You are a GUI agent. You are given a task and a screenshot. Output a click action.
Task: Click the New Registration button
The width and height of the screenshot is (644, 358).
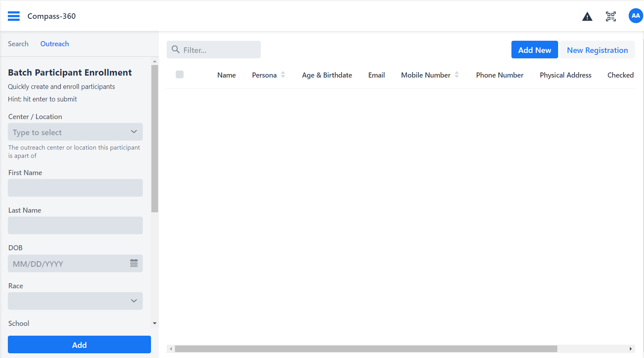597,50
